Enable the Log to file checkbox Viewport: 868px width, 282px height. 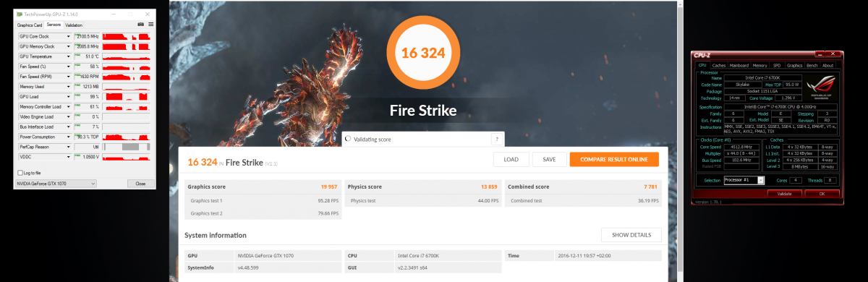coord(20,173)
